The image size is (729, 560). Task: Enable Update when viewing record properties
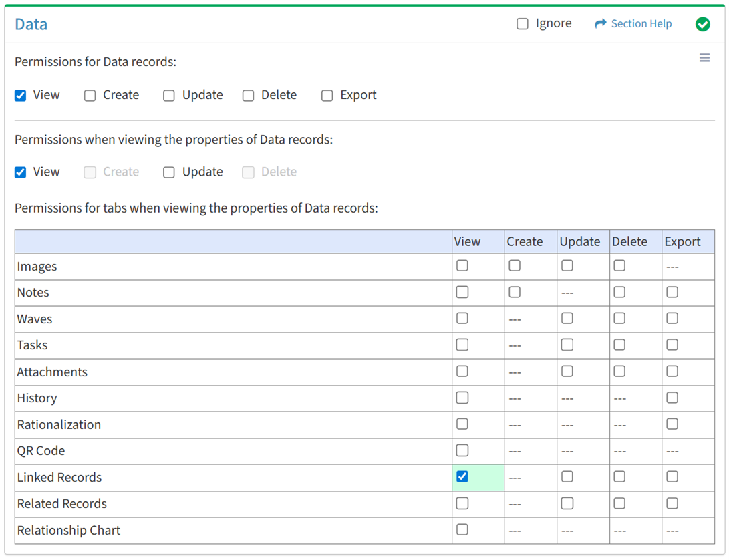(169, 172)
